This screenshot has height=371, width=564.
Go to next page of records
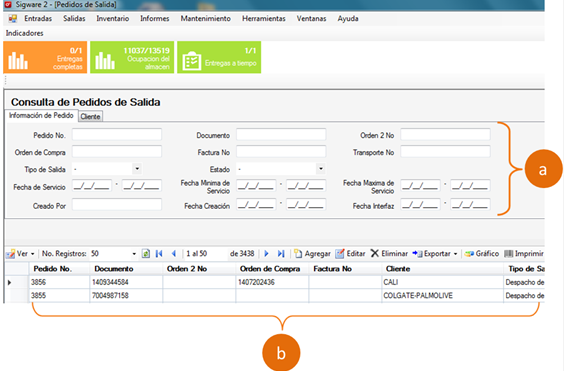[x=267, y=254]
